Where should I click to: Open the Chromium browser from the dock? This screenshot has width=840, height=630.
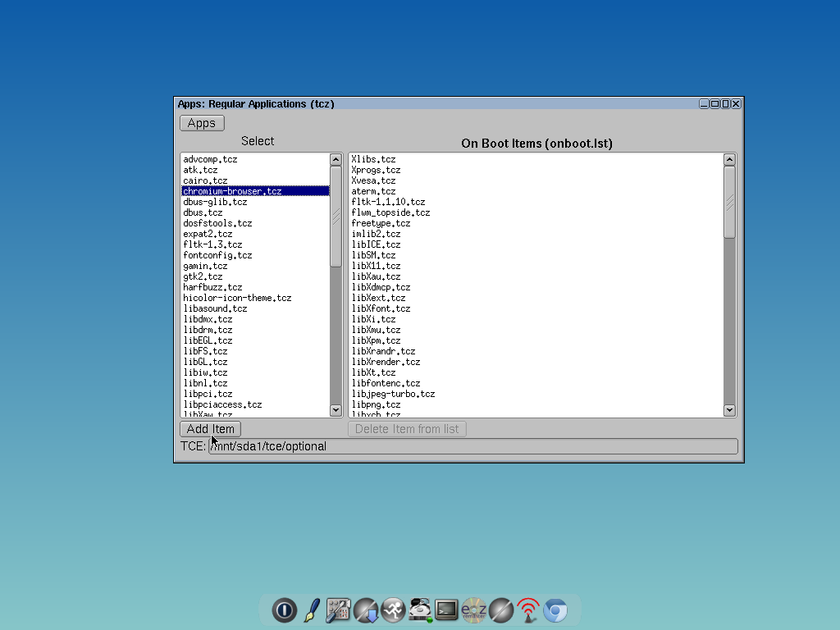coord(555,610)
